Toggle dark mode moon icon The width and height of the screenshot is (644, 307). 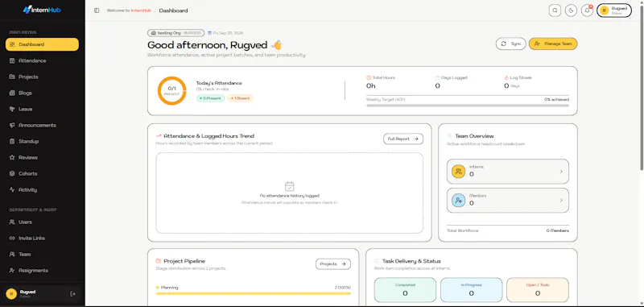(x=571, y=10)
